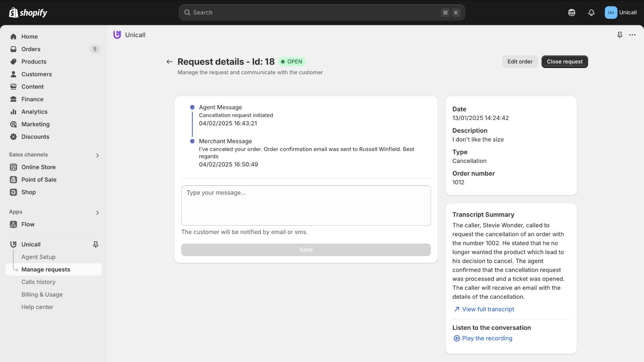Pin the app using the header pin icon
The height and width of the screenshot is (362, 644).
point(620,35)
